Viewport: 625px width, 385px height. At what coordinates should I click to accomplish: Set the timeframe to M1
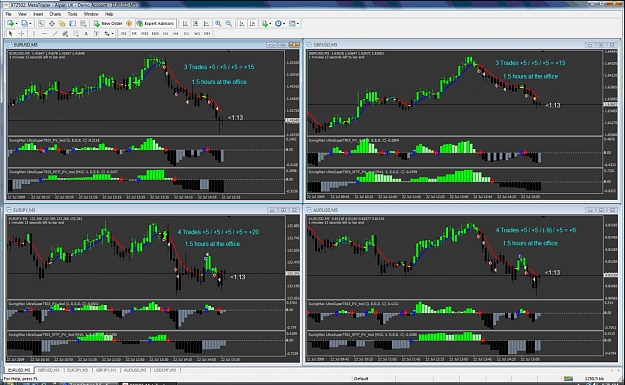124,33
